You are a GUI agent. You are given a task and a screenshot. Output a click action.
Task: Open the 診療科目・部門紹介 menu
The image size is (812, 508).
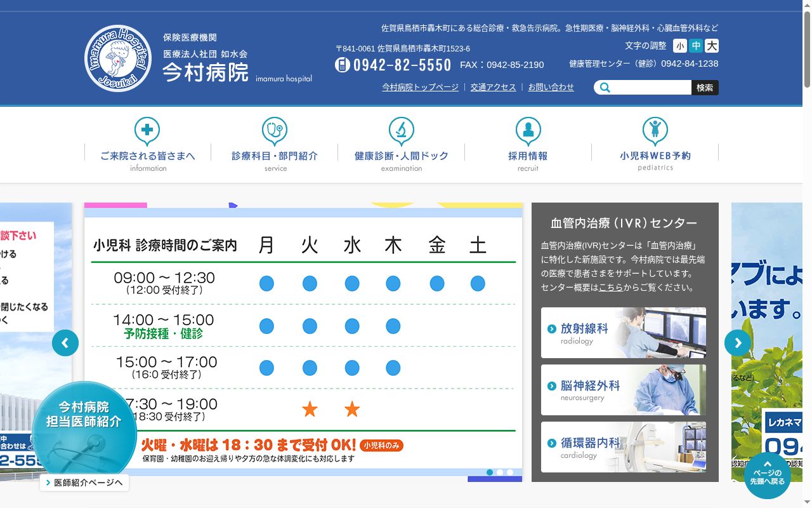pos(275,145)
